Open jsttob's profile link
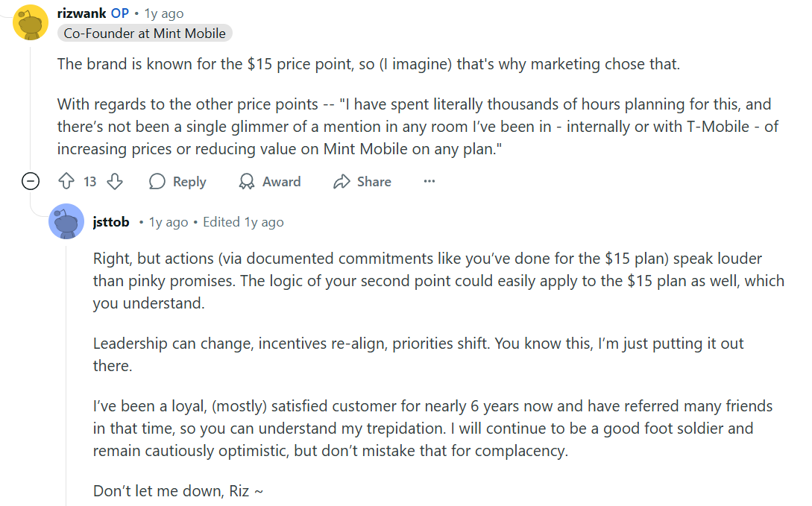 click(109, 221)
